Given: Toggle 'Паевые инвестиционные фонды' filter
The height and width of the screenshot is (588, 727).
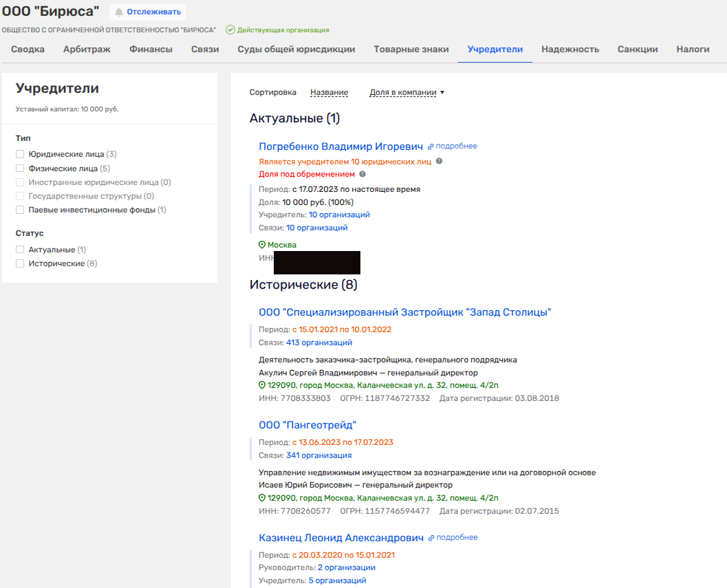Looking at the screenshot, I should (x=20, y=210).
